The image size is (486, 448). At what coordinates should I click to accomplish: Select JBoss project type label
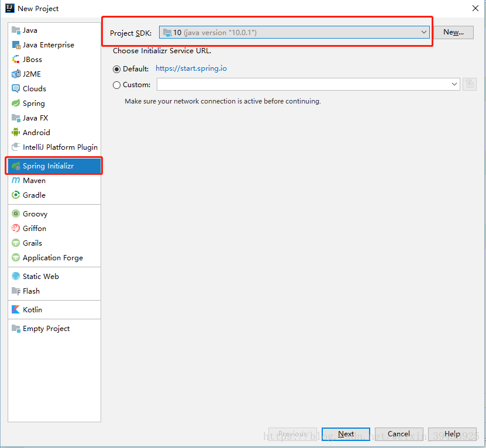click(x=32, y=60)
